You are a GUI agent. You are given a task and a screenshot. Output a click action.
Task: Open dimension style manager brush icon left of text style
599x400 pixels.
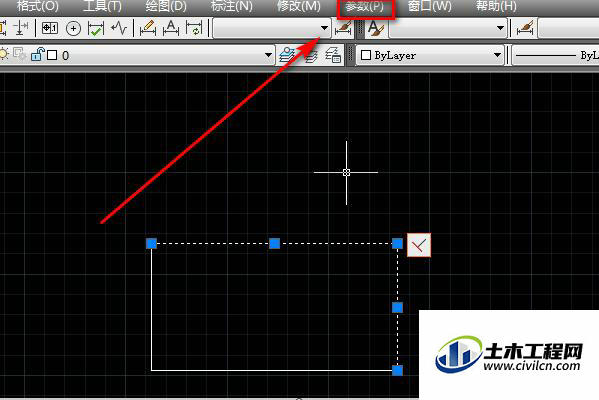pos(343,28)
